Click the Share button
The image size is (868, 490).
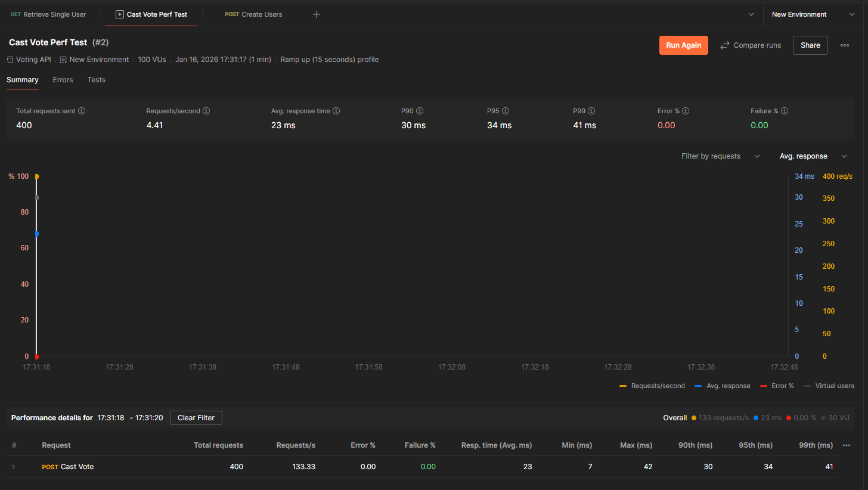coord(810,45)
